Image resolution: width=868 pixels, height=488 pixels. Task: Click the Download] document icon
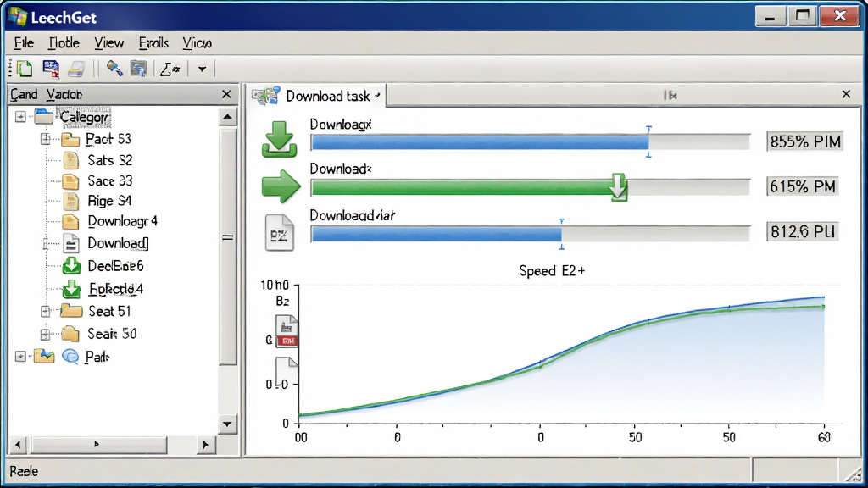[71, 243]
